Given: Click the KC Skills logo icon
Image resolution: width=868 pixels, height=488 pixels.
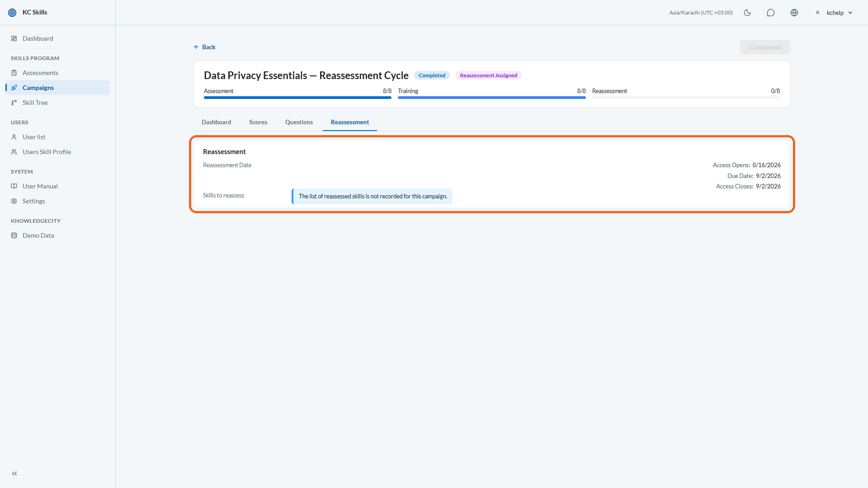Looking at the screenshot, I should point(12,13).
